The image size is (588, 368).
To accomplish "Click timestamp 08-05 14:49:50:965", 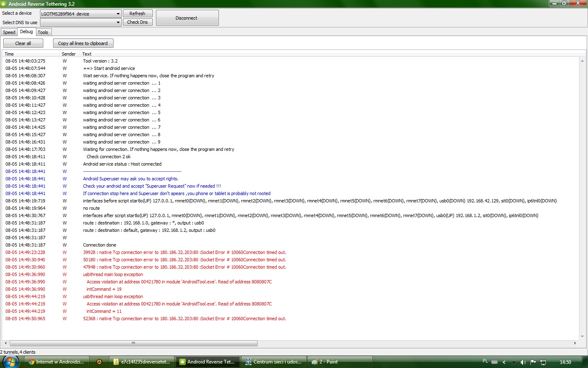I will pos(25,319).
